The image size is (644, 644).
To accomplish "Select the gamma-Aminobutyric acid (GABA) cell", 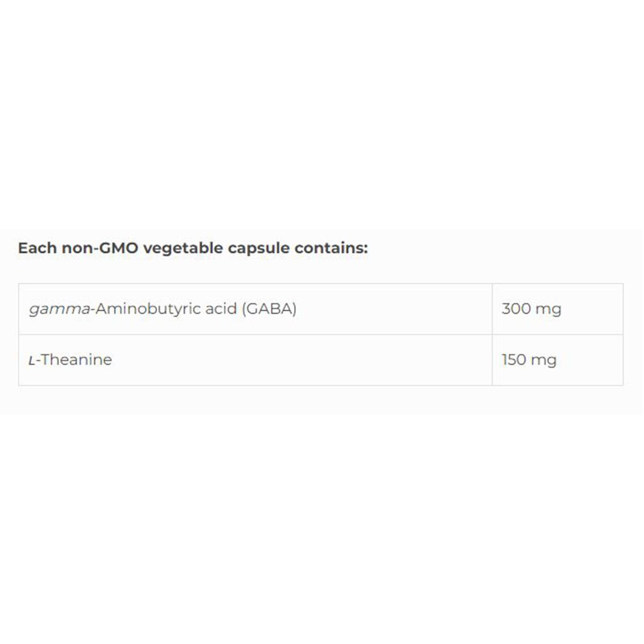I will point(255,309).
